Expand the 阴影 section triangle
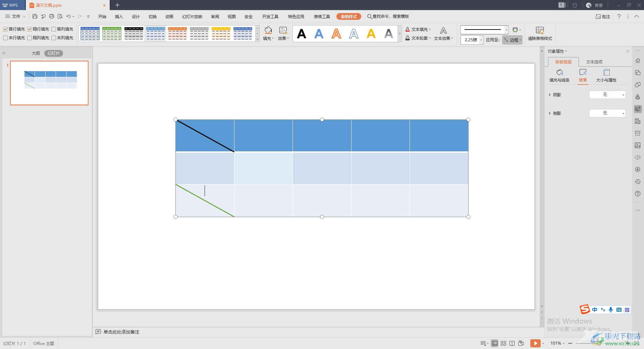Viewport: 644px width, 349px height. pyautogui.click(x=549, y=95)
